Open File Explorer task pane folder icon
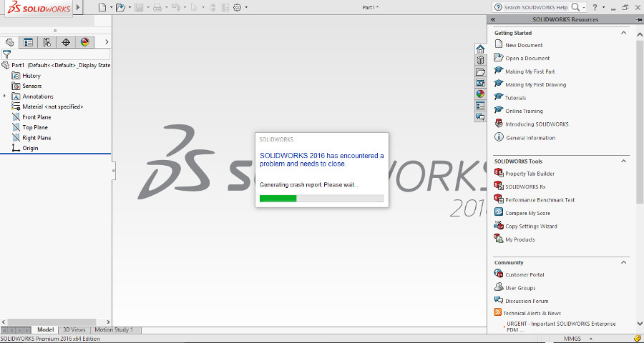 (x=480, y=71)
